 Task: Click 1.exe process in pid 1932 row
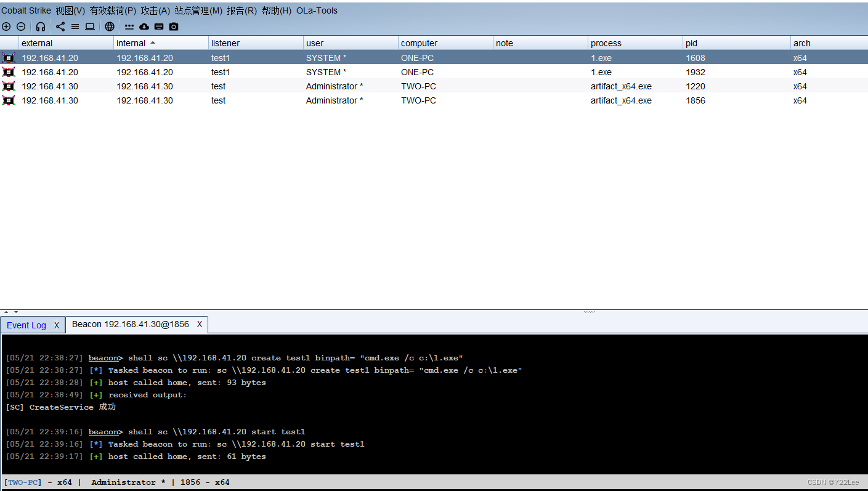(601, 72)
